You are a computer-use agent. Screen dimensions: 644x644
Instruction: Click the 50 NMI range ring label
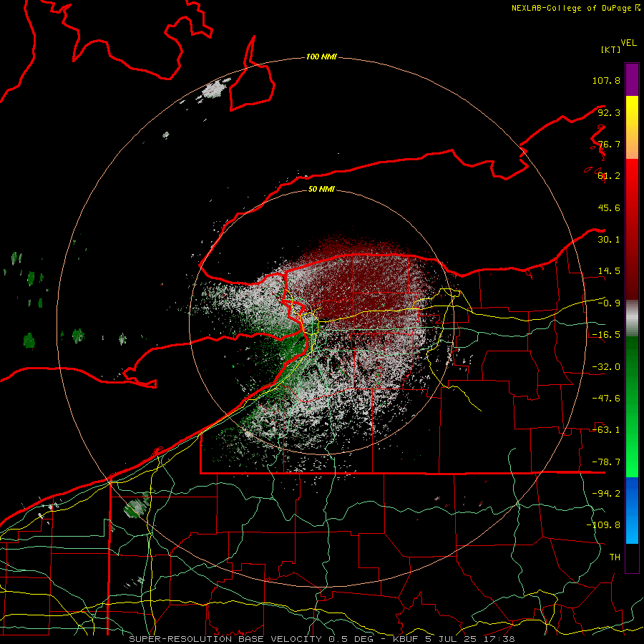pos(321,189)
